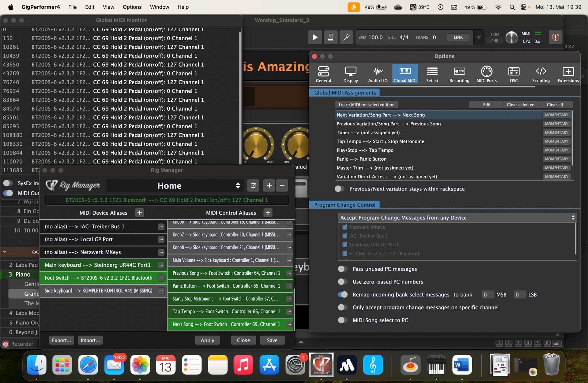Enable MIDI Song select to PC
588x383 pixels.
[342, 320]
